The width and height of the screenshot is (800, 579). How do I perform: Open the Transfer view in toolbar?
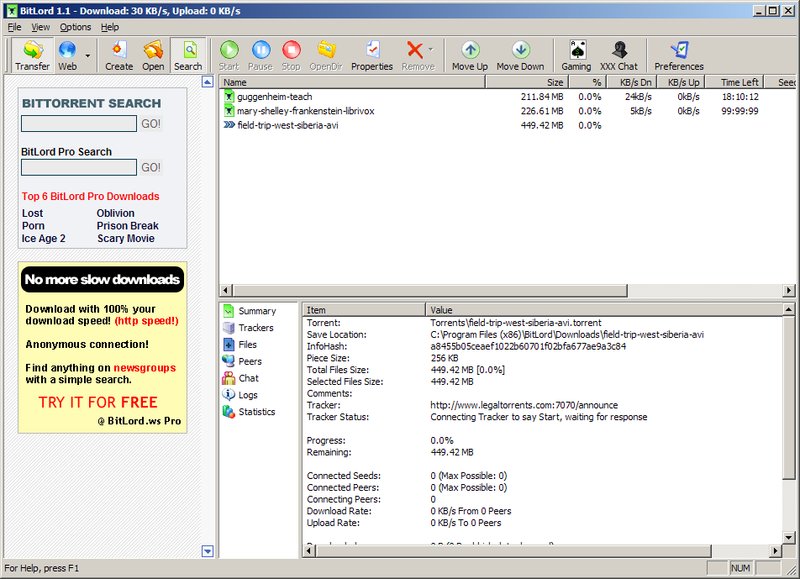(x=32, y=55)
